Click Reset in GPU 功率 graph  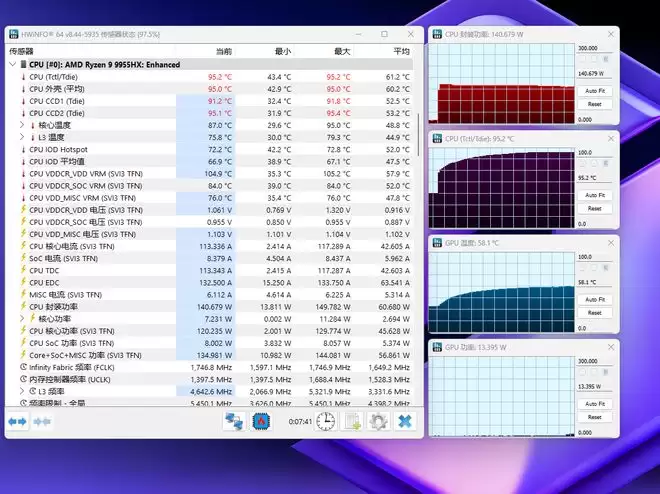click(595, 417)
